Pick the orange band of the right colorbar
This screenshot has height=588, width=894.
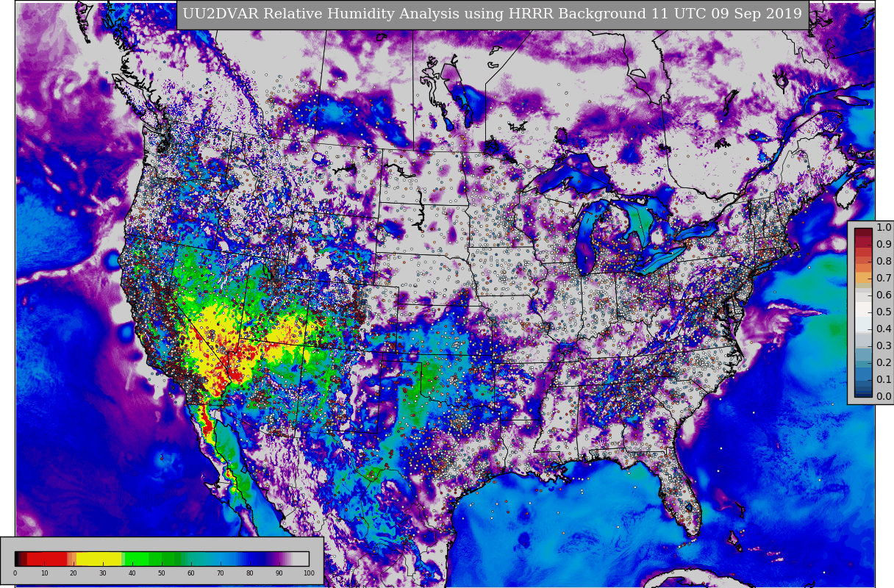pyautogui.click(x=863, y=279)
